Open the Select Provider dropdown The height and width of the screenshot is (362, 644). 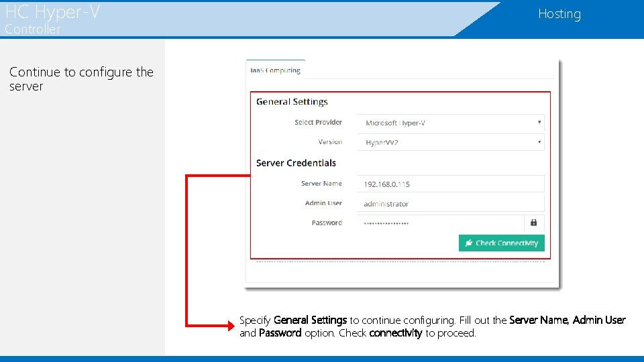(451, 123)
